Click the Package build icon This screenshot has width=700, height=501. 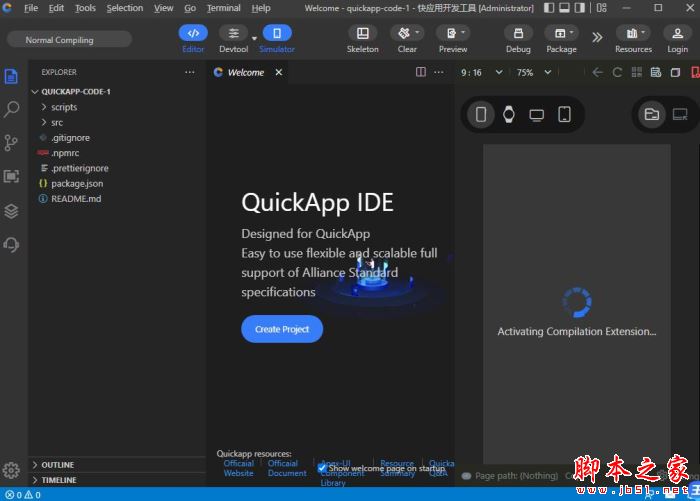(561, 33)
